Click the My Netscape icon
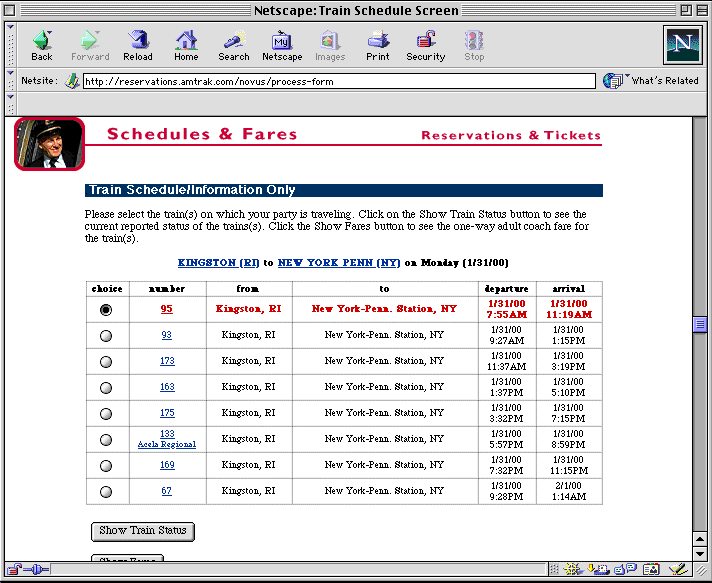This screenshot has height=583, width=712. point(282,44)
